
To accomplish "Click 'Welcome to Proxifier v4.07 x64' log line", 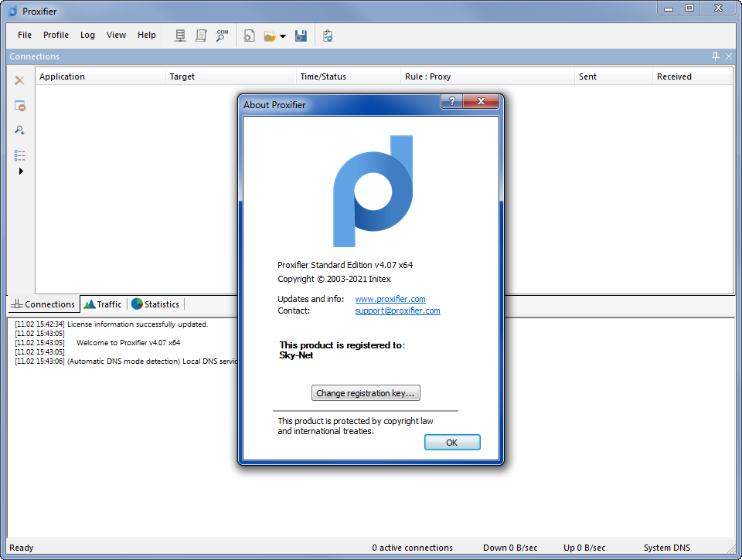I will 97,342.
